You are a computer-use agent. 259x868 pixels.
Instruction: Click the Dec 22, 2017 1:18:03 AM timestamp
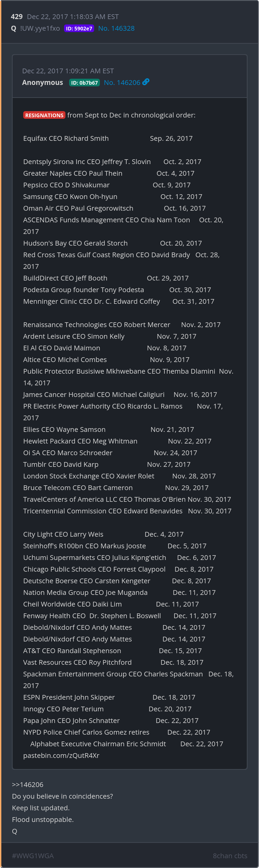[x=73, y=16]
